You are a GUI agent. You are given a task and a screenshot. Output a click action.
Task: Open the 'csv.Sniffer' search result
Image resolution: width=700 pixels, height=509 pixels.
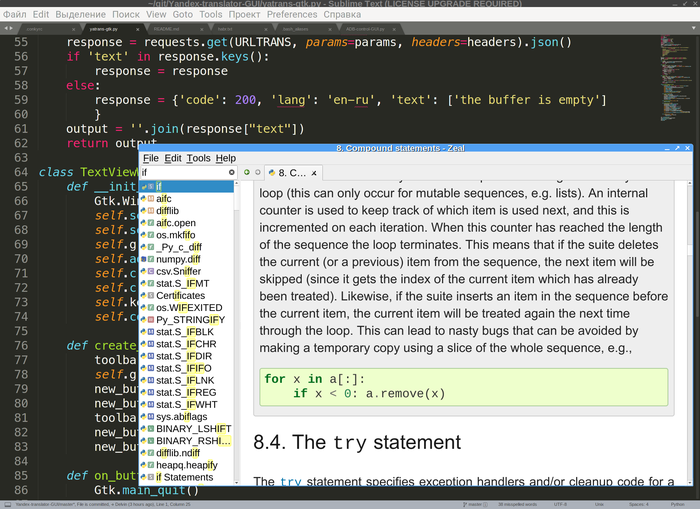coord(180,271)
